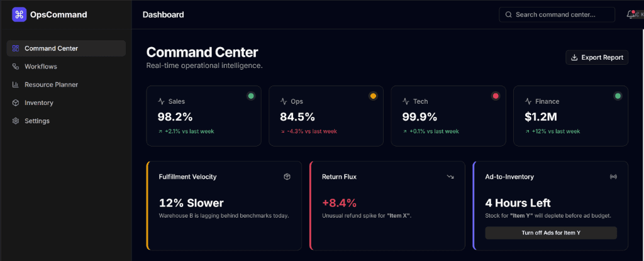Click the red status dot on Tech card

point(496,96)
